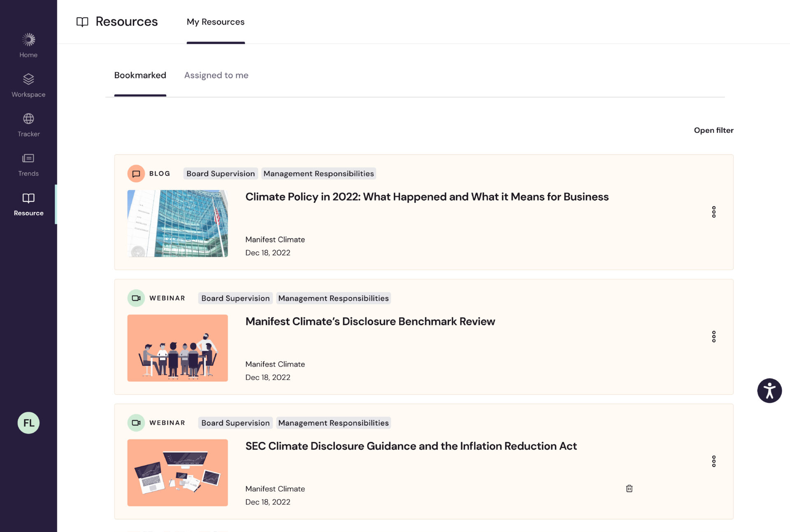The image size is (790, 532).
Task: Click the building thumbnail of the blog
Action: (x=177, y=223)
